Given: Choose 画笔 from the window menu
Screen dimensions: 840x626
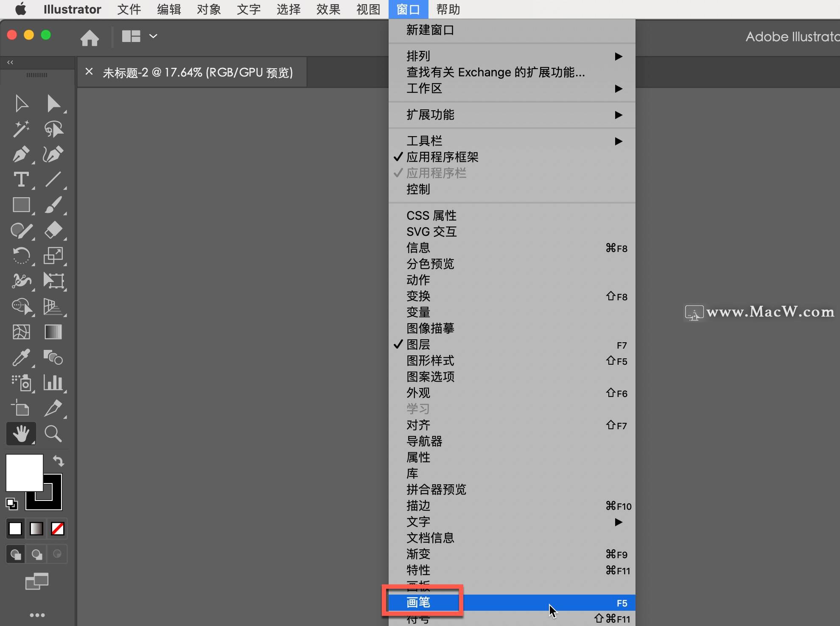Looking at the screenshot, I should 512,603.
